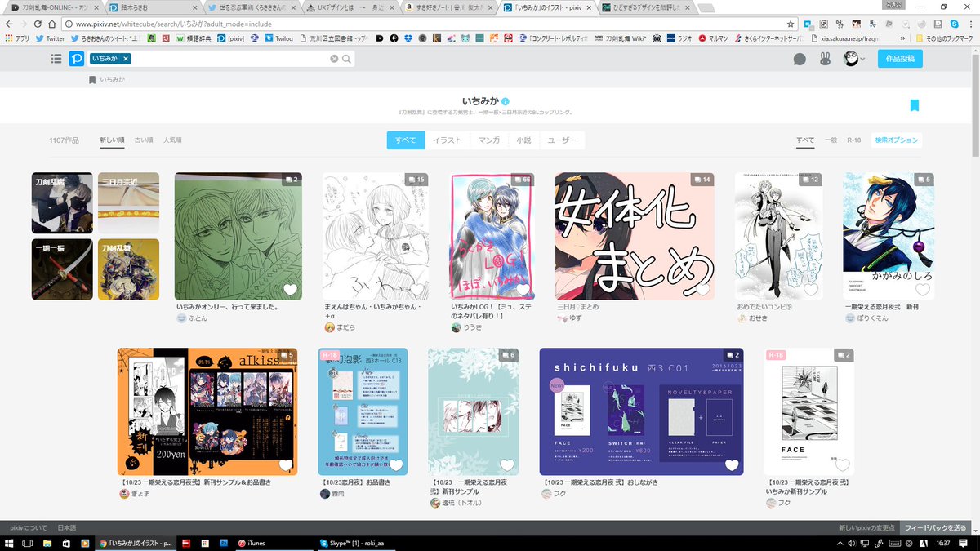Open the messages speech bubble icon
980x551 pixels.
coord(800,59)
